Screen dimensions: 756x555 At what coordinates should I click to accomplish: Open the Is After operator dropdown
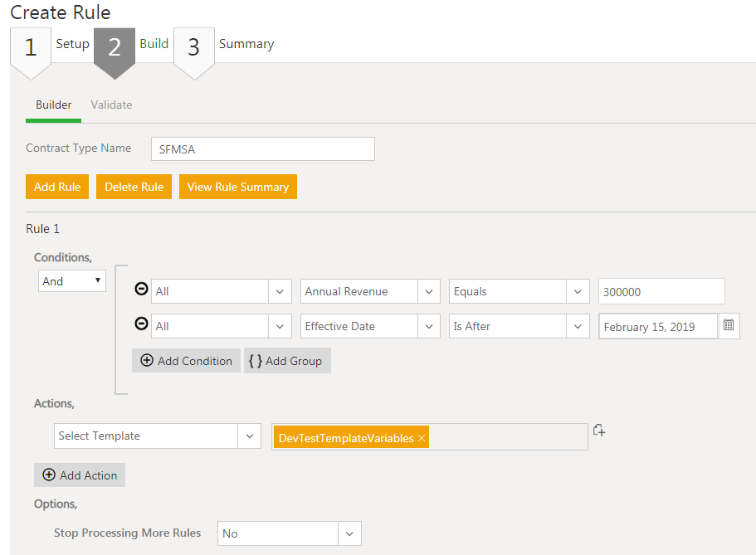pyautogui.click(x=577, y=326)
